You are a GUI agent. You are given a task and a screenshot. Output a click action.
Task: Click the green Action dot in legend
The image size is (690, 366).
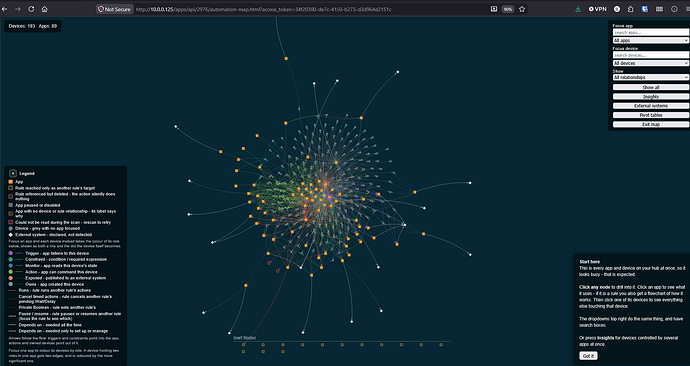(x=11, y=272)
